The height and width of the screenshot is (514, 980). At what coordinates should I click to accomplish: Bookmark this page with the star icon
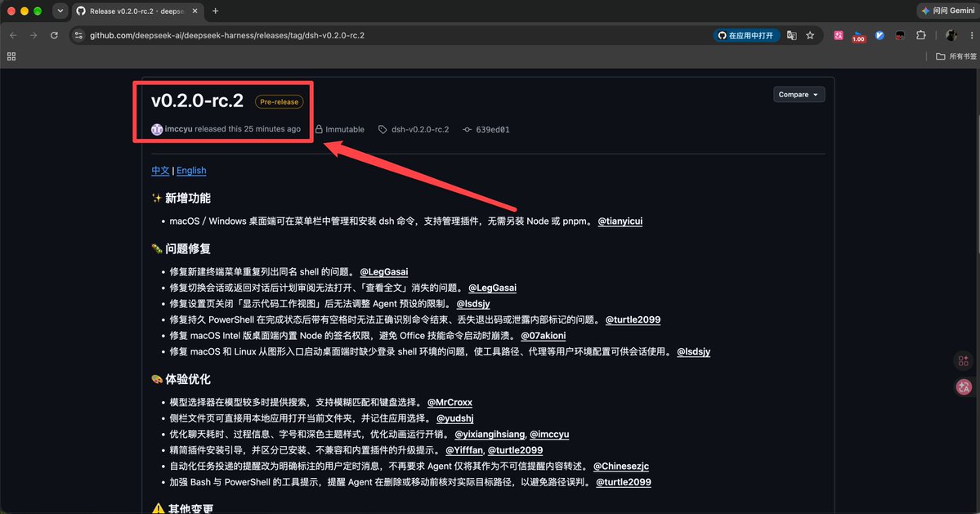click(810, 36)
